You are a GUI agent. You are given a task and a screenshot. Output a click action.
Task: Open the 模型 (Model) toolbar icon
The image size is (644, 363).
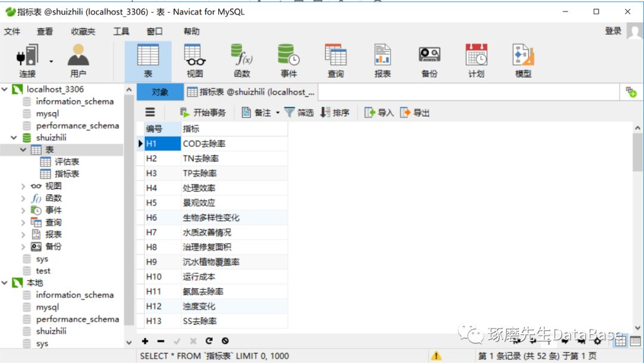pos(522,60)
